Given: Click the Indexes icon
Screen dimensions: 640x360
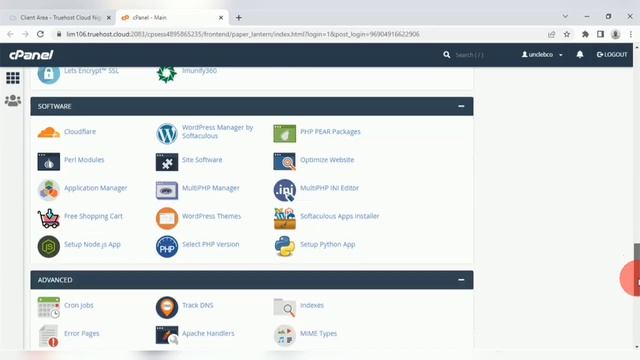Looking at the screenshot, I should pos(284,307).
